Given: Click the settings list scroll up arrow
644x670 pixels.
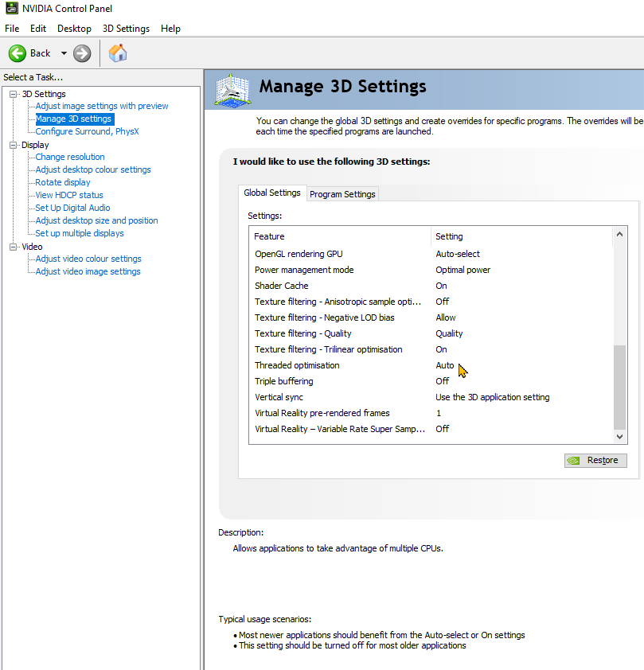Looking at the screenshot, I should pyautogui.click(x=619, y=234).
